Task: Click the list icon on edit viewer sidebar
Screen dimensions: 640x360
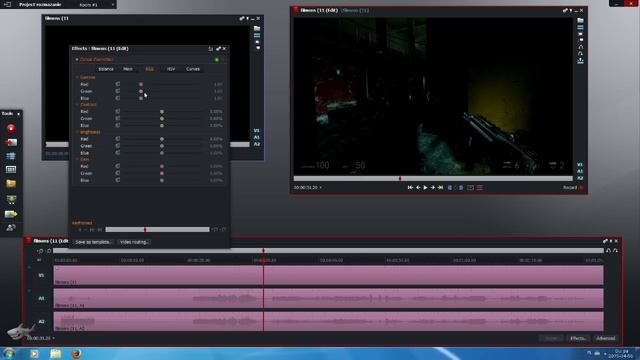Action: (x=580, y=27)
